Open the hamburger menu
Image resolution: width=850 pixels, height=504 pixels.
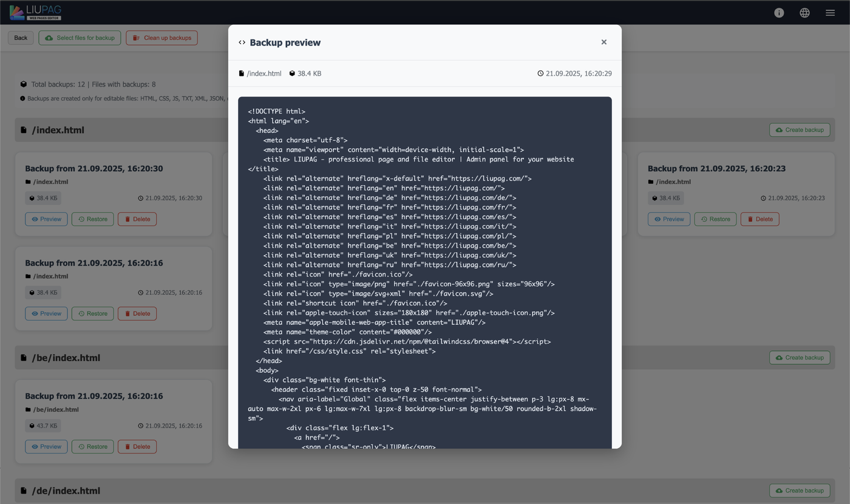[830, 13]
